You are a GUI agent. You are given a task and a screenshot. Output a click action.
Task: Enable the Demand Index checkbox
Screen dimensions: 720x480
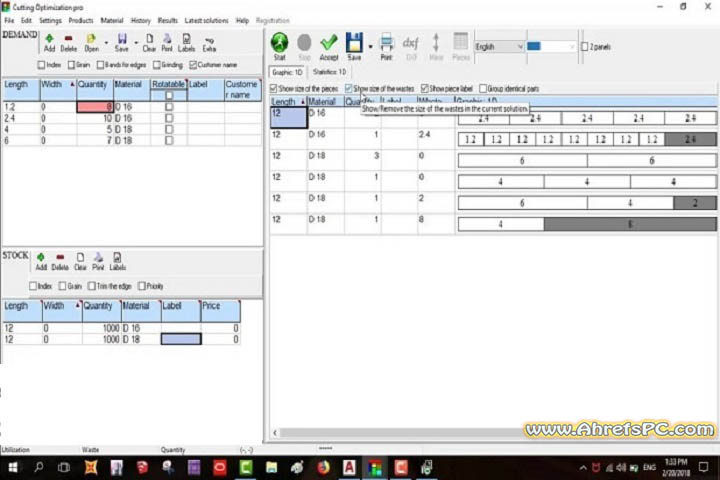click(41, 65)
